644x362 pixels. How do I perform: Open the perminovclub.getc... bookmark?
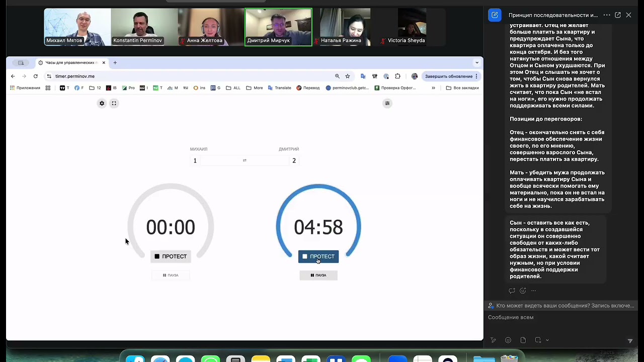click(347, 88)
